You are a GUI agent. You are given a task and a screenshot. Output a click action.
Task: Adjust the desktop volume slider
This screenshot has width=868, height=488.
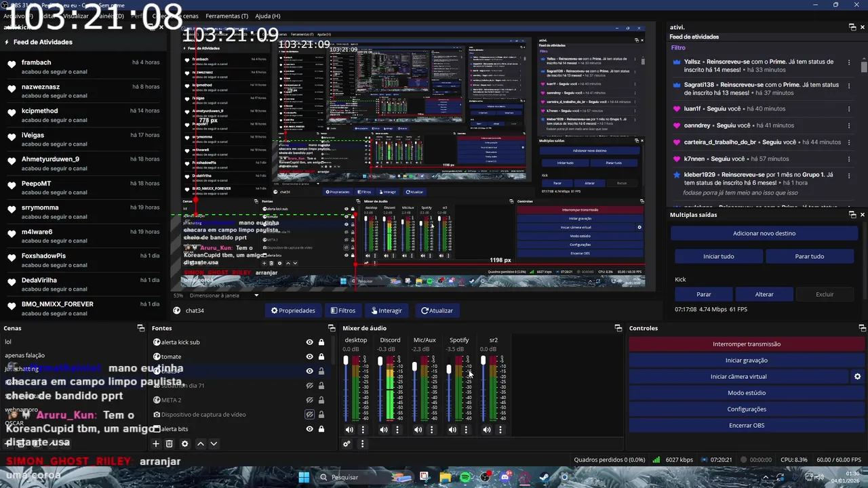point(346,389)
